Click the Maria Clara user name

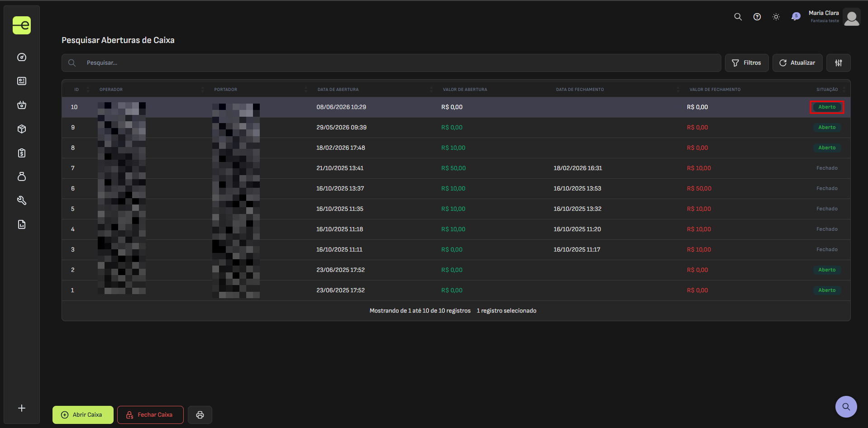824,13
